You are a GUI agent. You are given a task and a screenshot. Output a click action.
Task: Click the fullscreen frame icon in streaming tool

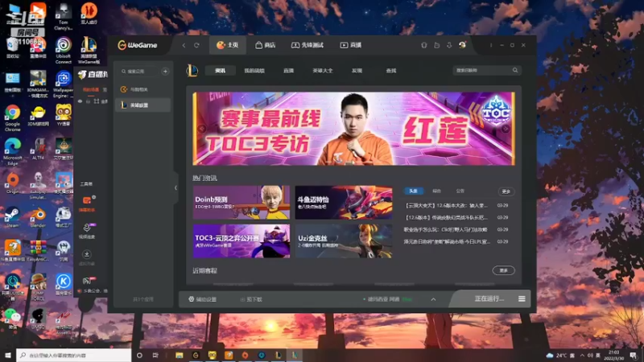point(97,101)
